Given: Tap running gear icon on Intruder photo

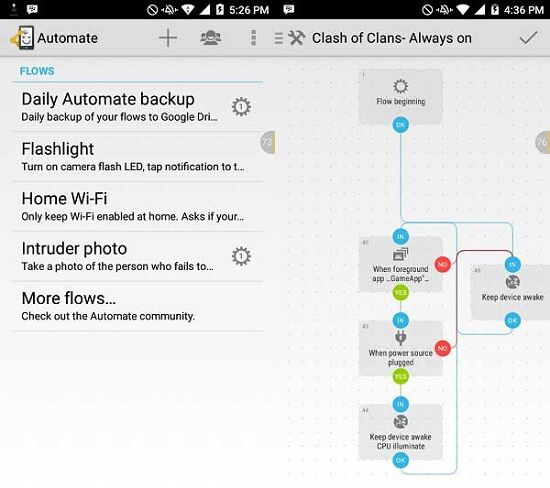Looking at the screenshot, I should coord(241,256).
